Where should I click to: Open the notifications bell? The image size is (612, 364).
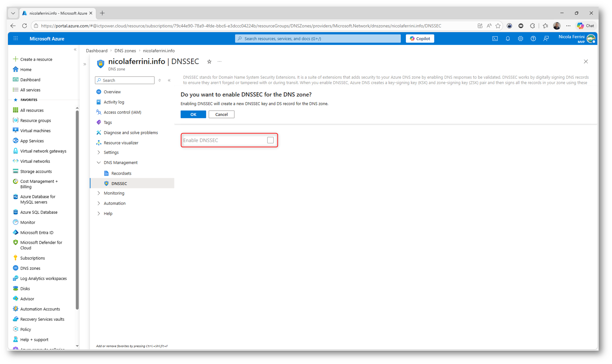tap(508, 38)
